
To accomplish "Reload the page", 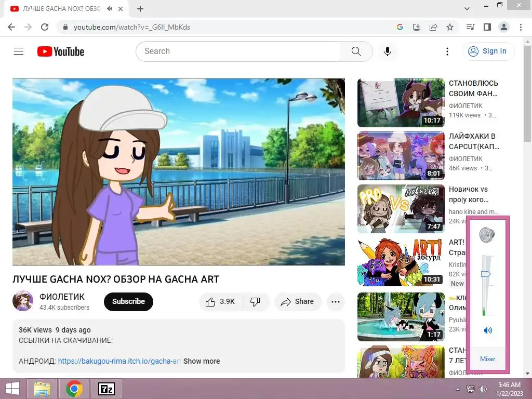I will click(x=45, y=27).
